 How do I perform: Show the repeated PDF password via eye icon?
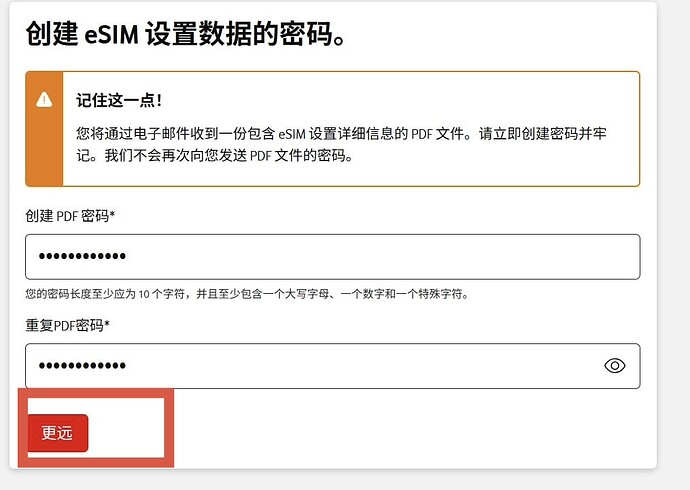point(614,366)
